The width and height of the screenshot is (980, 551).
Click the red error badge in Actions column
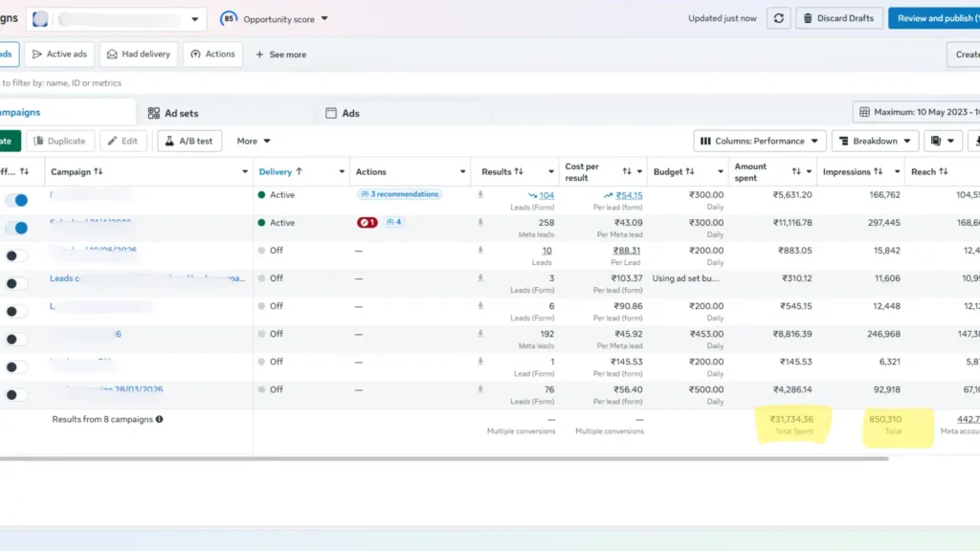[x=367, y=222]
